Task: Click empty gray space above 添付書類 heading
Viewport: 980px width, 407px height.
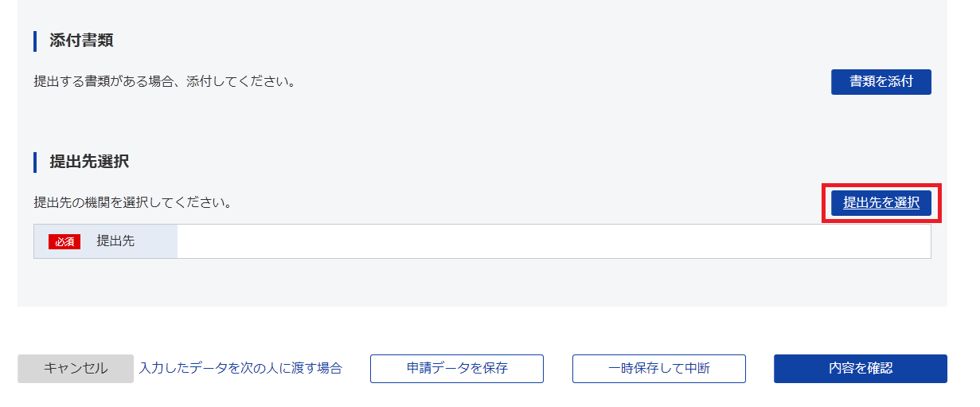Action: point(482,14)
